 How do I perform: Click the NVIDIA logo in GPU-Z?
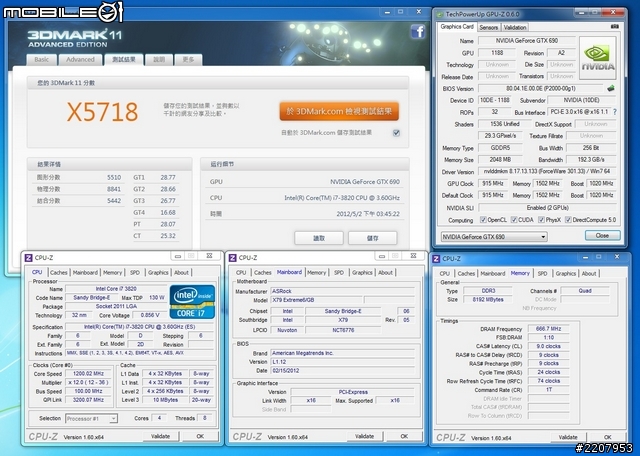[x=598, y=58]
